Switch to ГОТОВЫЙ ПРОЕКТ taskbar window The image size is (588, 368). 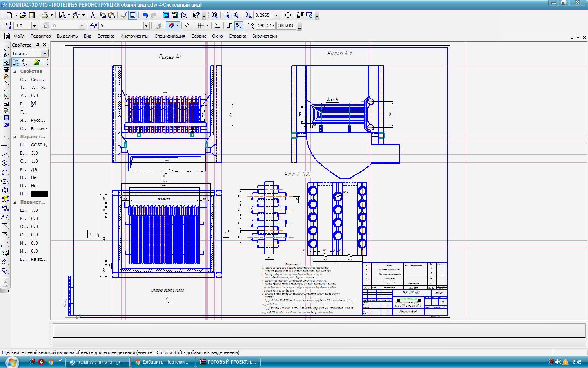click(228, 362)
